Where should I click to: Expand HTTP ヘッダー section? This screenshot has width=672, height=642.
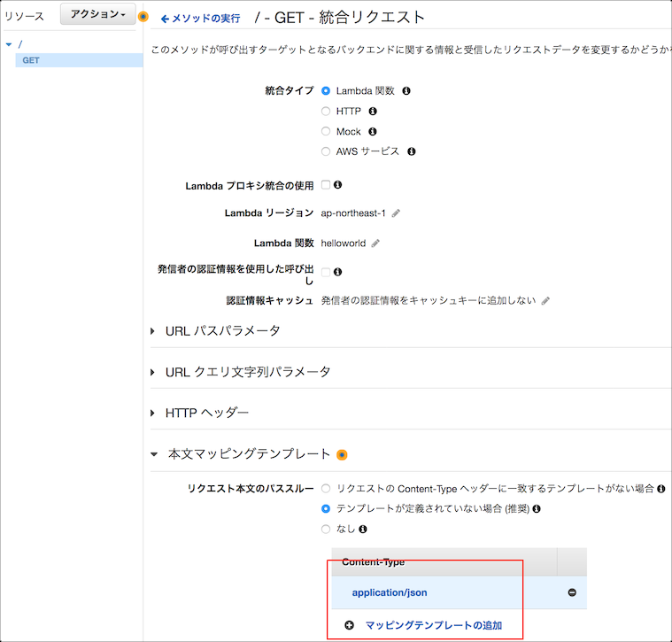pyautogui.click(x=206, y=413)
